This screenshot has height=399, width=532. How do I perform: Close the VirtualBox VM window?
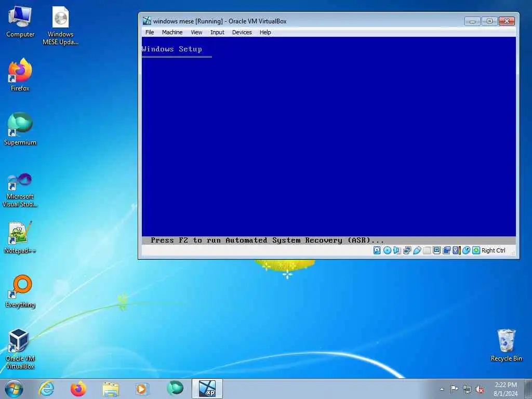click(507, 21)
